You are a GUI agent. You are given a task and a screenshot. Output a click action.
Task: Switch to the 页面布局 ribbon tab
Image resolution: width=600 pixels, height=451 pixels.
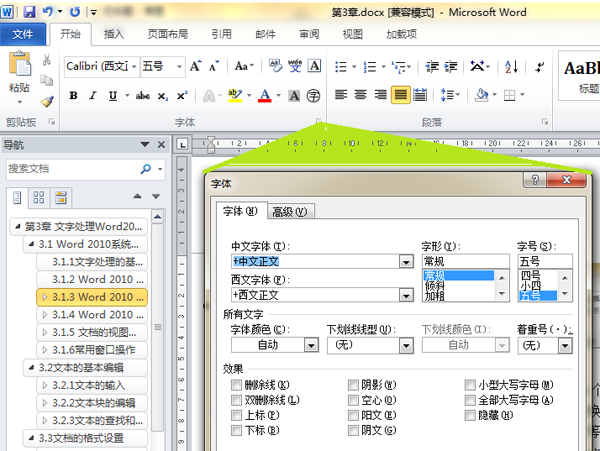(x=168, y=34)
